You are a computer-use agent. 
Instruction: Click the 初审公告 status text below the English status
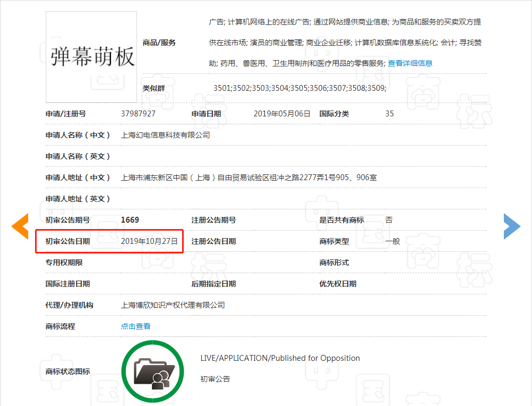215,379
